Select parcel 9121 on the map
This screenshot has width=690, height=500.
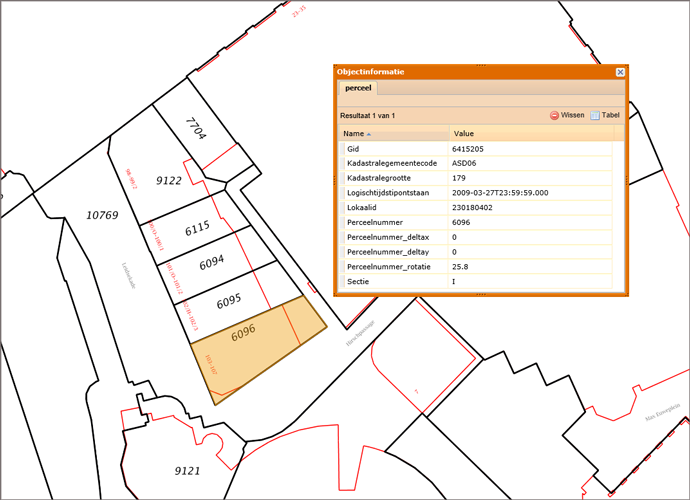(187, 471)
